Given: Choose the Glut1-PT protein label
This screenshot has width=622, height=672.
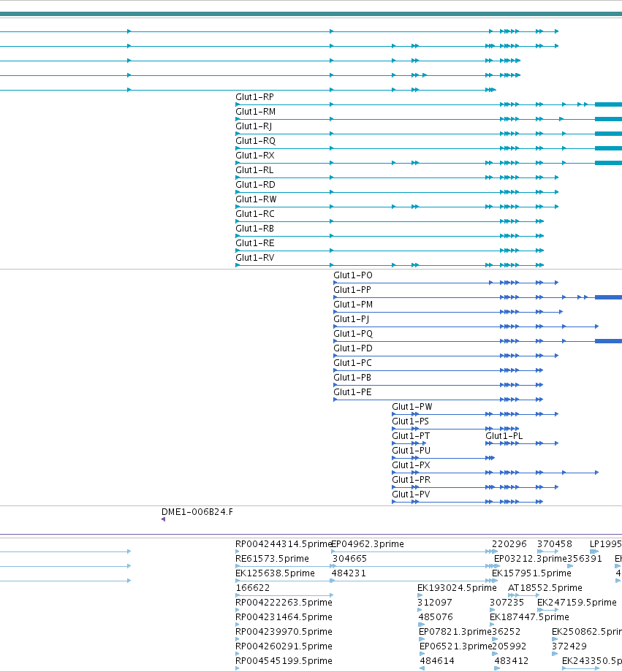Looking at the screenshot, I should tap(411, 435).
